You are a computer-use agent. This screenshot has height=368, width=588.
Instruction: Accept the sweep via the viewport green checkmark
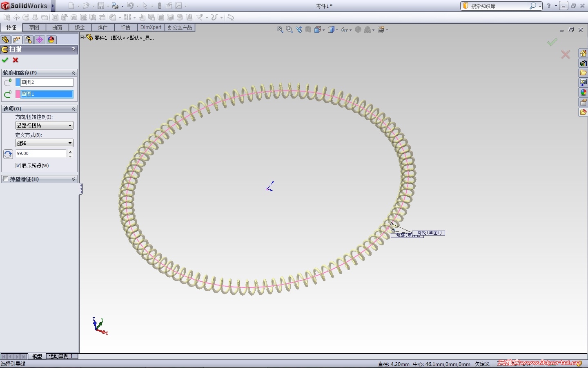[x=552, y=42]
